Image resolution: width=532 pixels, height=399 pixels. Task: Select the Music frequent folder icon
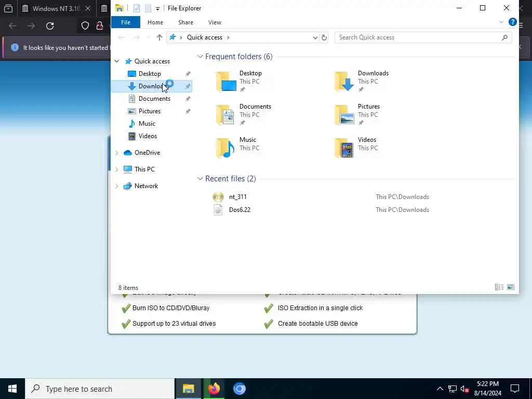click(225, 148)
